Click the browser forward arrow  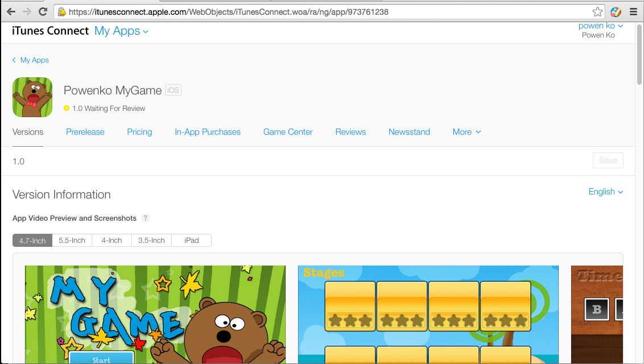(x=27, y=12)
